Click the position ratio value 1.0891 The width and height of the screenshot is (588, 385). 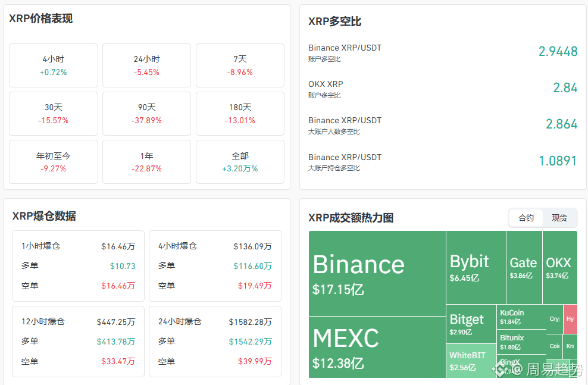(558, 161)
